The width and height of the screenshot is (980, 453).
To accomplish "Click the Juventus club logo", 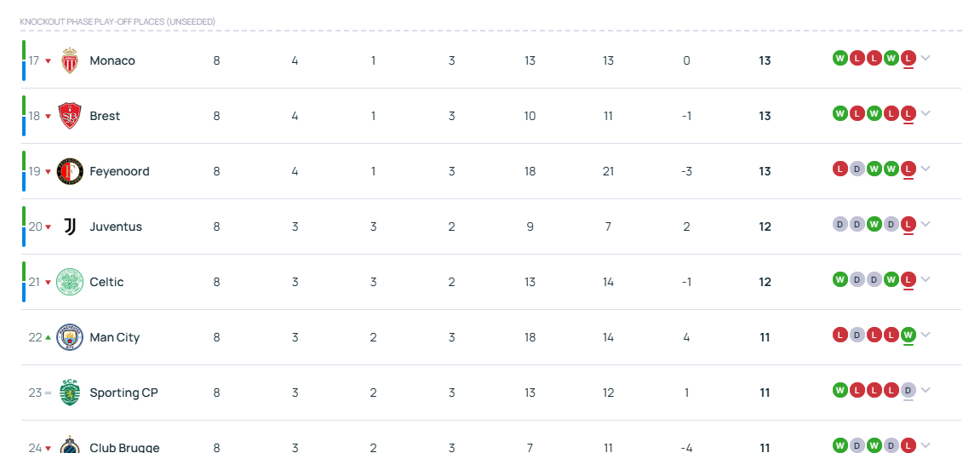I will (x=69, y=226).
